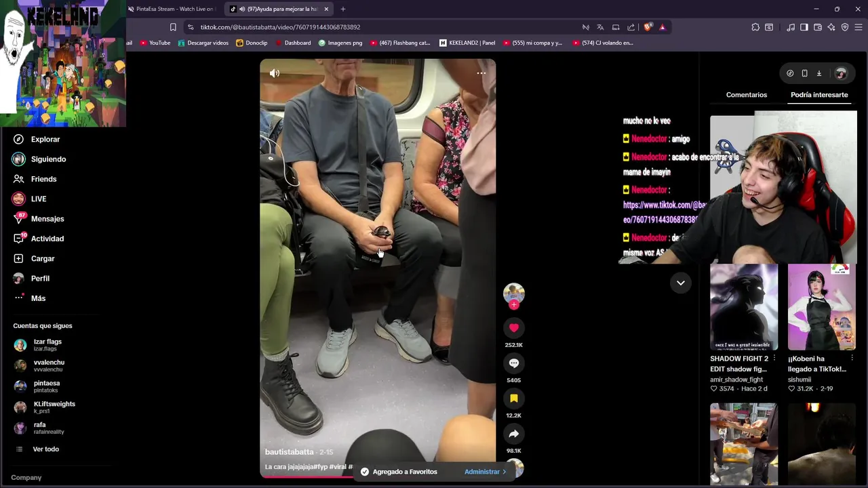The width and height of the screenshot is (868, 488).
Task: Close the TikTok Ayuda para mejorar tab
Action: 326,9
